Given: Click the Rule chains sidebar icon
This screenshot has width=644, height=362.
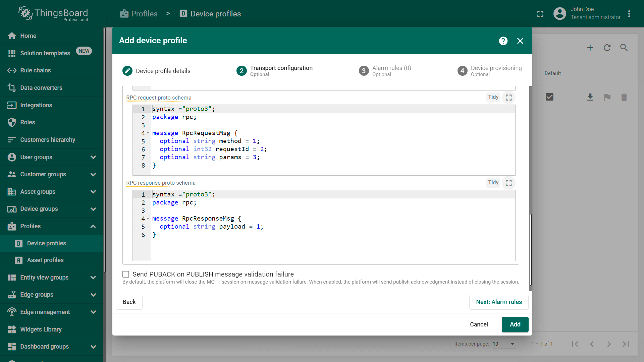Looking at the screenshot, I should click(x=12, y=70).
